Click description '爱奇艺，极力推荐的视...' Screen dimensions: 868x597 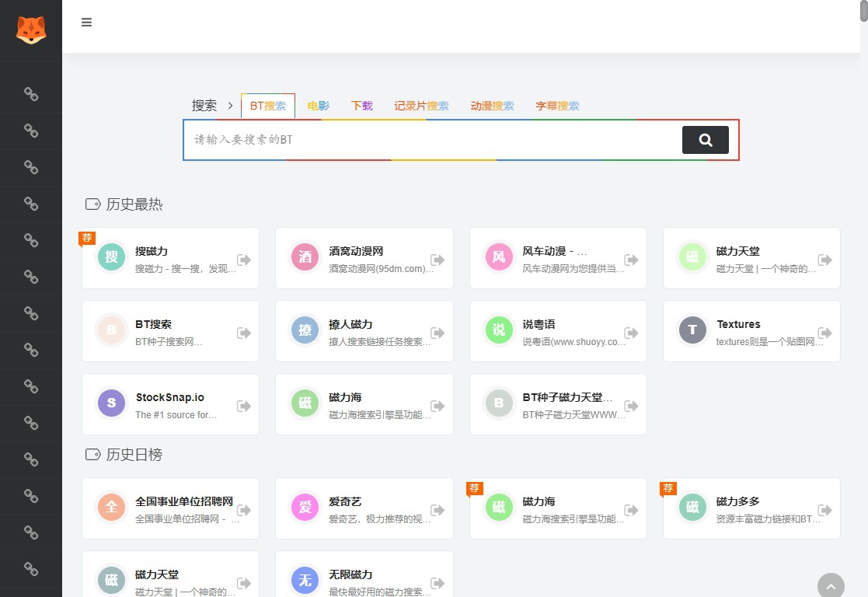(380, 519)
